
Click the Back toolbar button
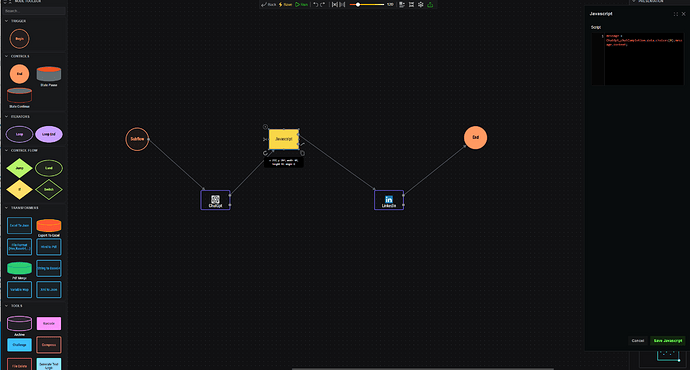click(268, 4)
